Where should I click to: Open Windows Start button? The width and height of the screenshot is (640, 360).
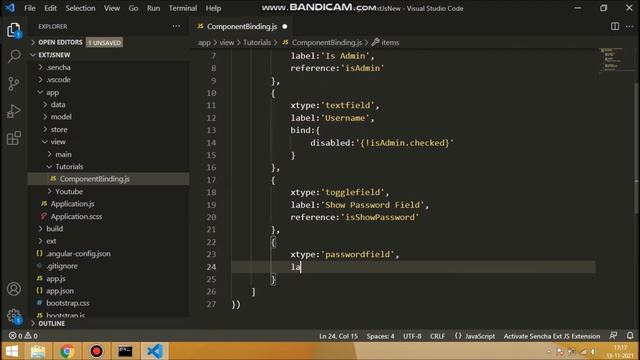tap(12, 351)
